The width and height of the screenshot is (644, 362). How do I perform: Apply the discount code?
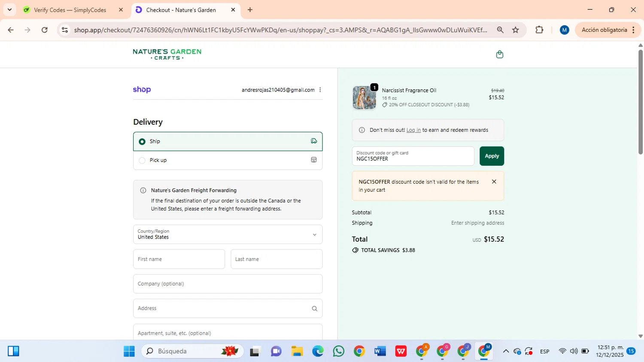(492, 156)
